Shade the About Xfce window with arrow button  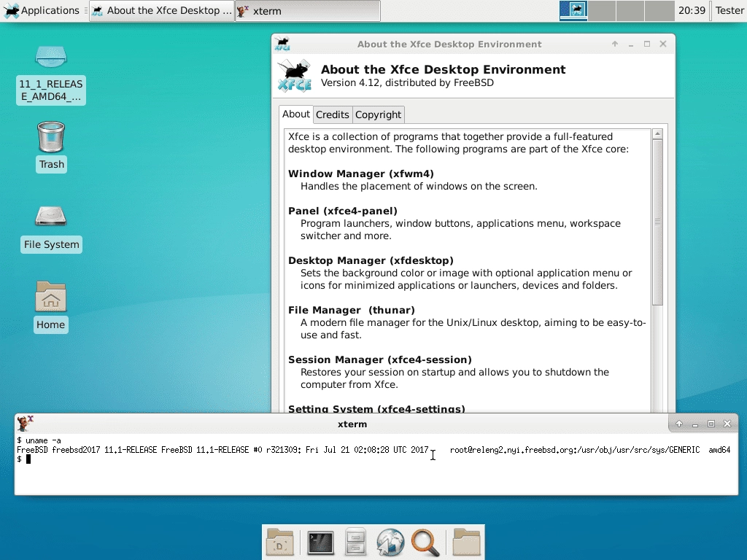615,44
